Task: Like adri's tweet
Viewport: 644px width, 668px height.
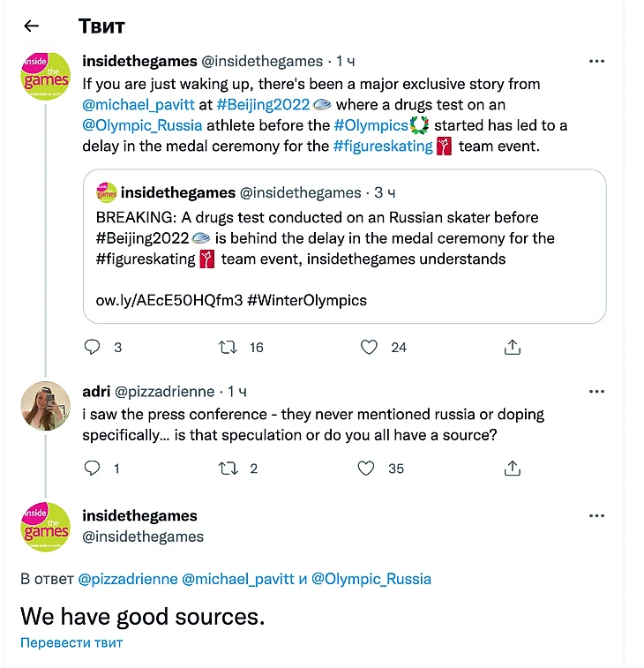Action: [x=366, y=469]
